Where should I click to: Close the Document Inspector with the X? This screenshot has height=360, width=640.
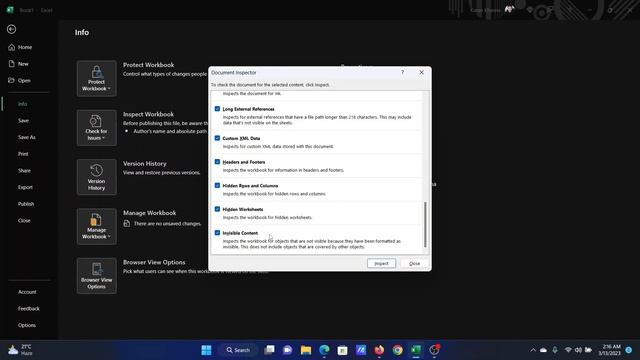[x=421, y=72]
